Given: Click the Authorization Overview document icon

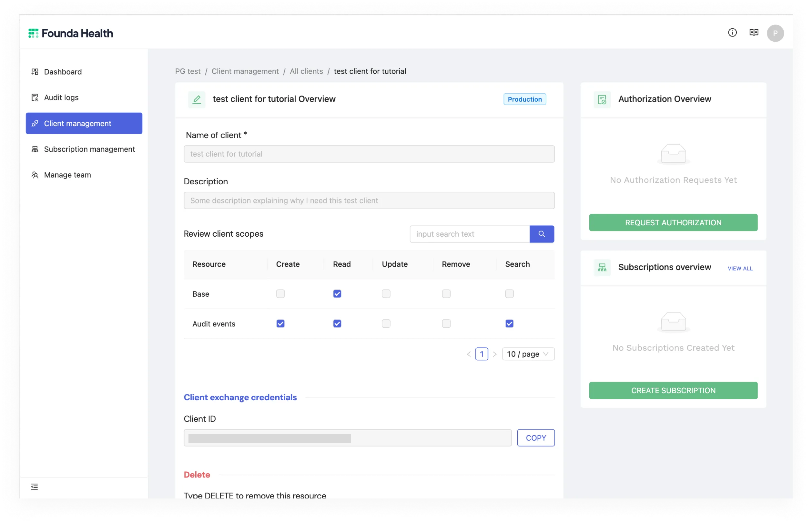Looking at the screenshot, I should 602,99.
